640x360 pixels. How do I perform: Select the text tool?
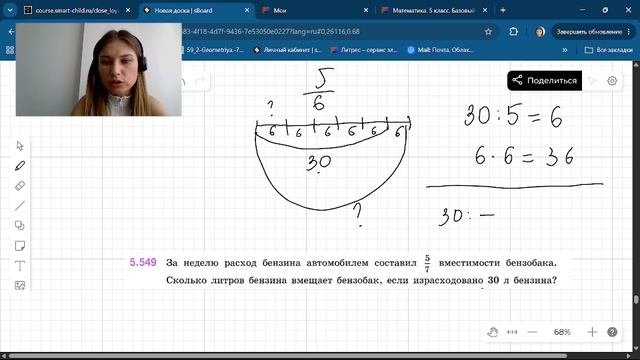pyautogui.click(x=20, y=266)
